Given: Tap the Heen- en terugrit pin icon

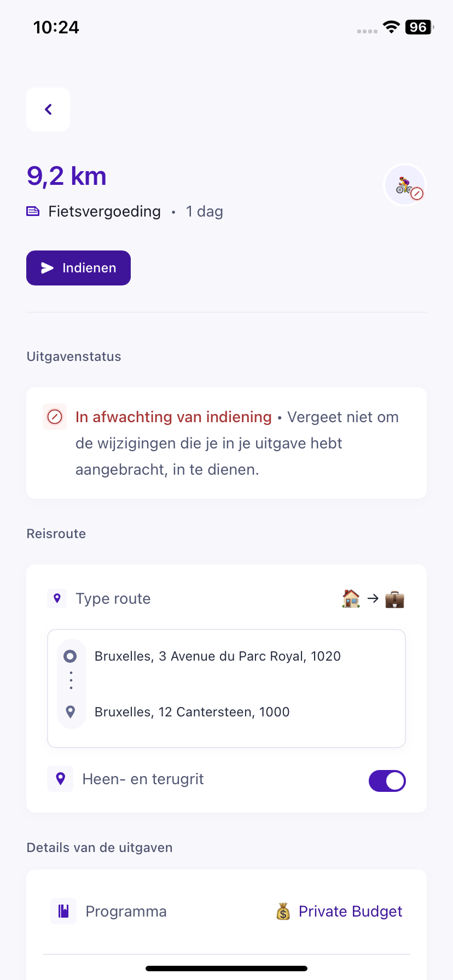Looking at the screenshot, I should pos(61,779).
